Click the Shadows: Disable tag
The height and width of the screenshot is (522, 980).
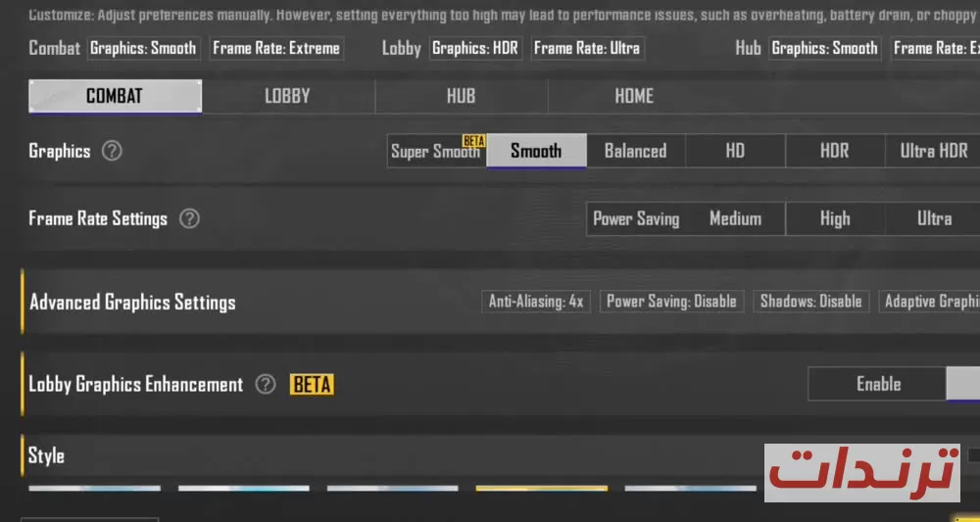tap(811, 302)
